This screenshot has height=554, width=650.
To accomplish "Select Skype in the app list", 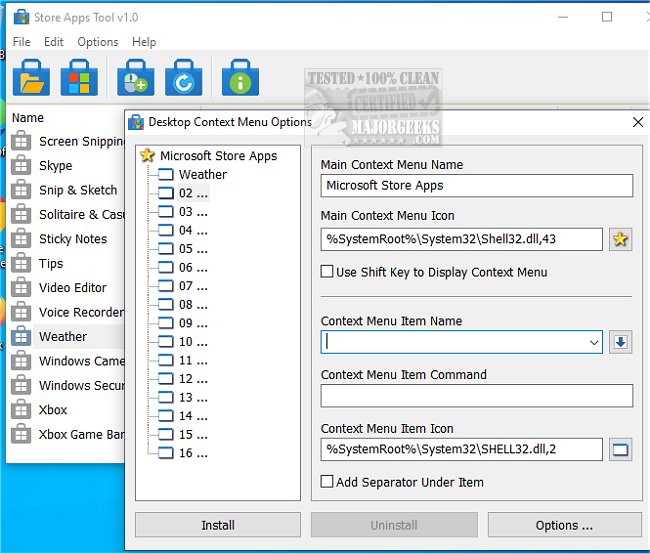I will 56,165.
